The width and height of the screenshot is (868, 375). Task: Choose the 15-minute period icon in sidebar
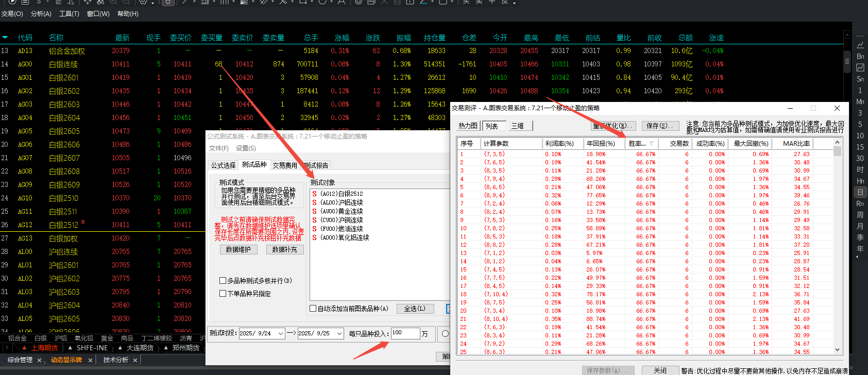(x=860, y=147)
